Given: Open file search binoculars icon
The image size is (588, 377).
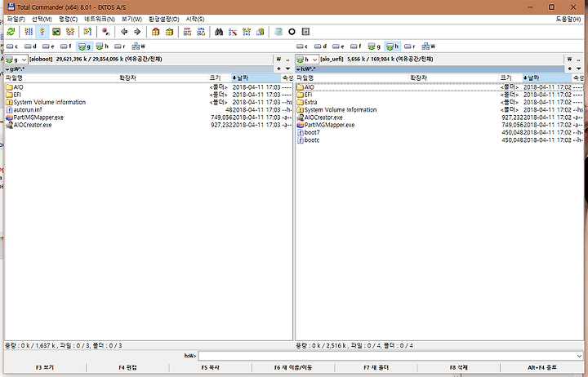Looking at the screenshot, I should [219, 32].
